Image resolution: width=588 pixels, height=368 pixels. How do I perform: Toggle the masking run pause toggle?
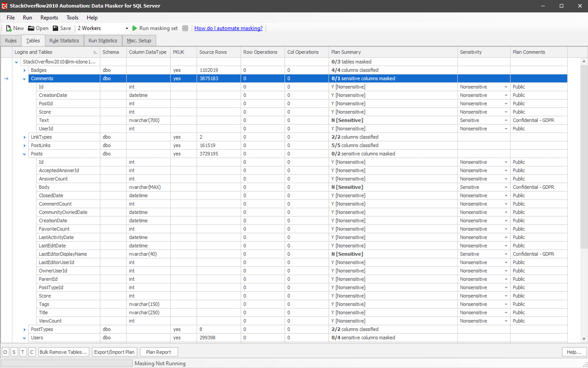point(185,28)
